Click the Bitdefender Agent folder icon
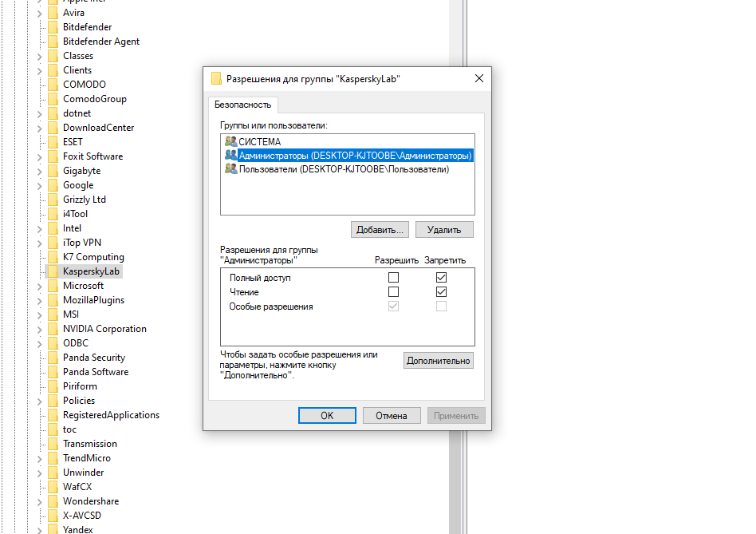The width and height of the screenshot is (756, 534). [x=53, y=42]
